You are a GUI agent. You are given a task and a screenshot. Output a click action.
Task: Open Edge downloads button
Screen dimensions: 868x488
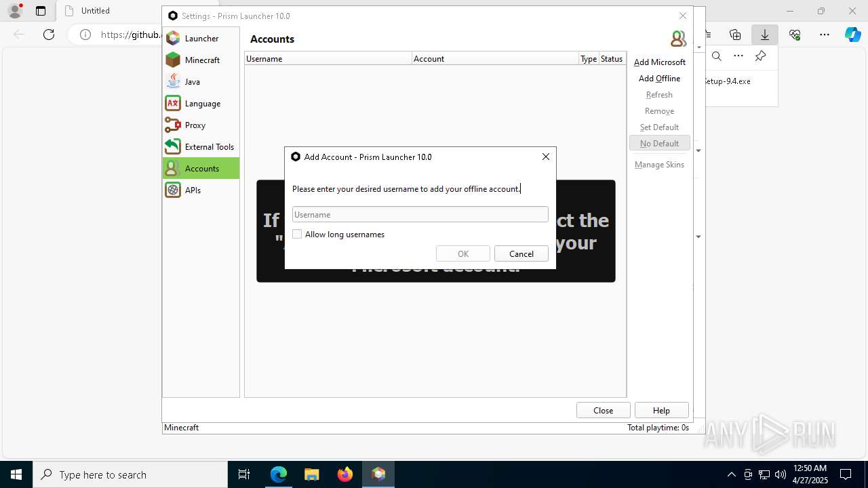coord(765,35)
